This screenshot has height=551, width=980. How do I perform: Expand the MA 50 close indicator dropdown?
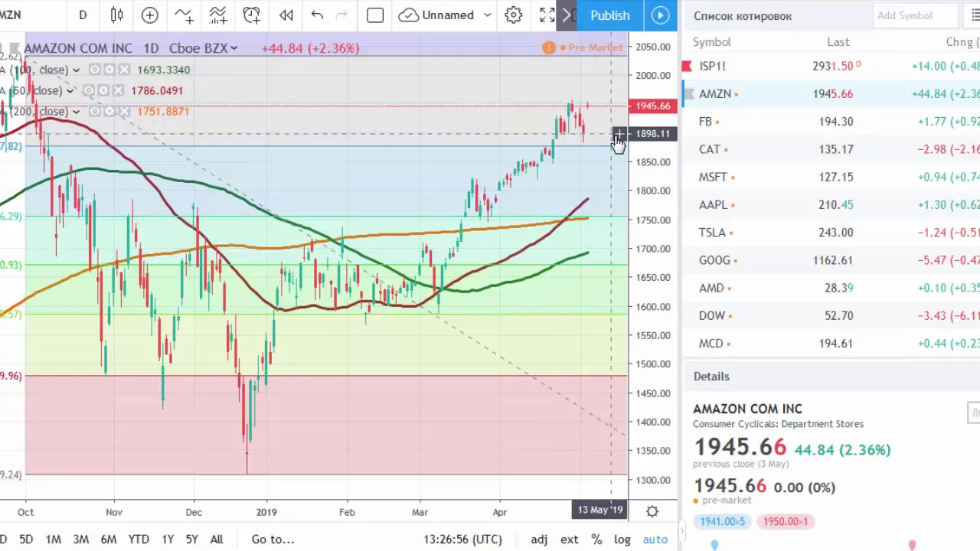coord(70,91)
